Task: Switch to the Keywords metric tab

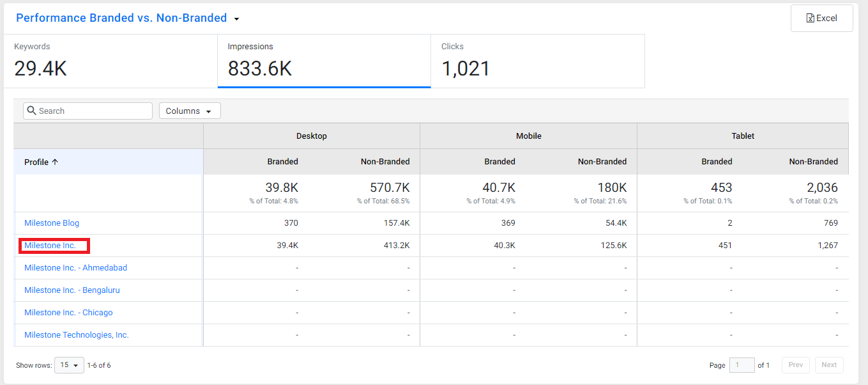Action: coord(110,61)
